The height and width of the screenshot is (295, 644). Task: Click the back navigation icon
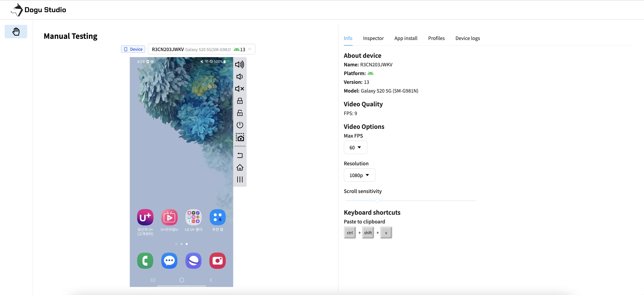click(240, 155)
